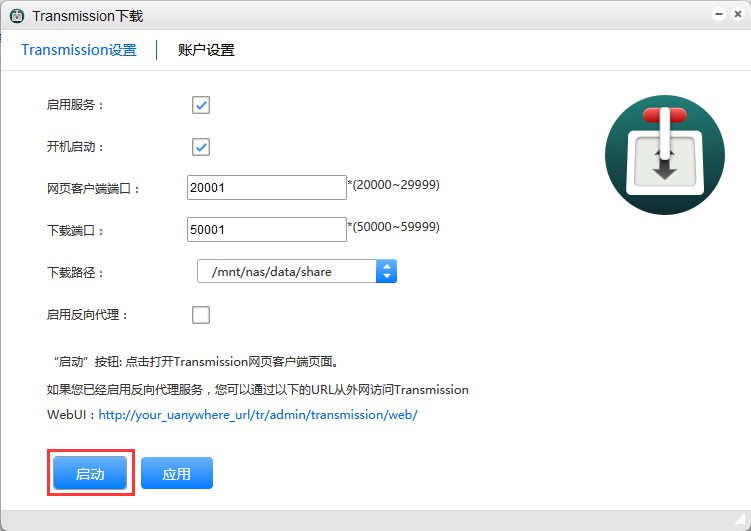Click the 网页客户端端口 field showing 20001

pyautogui.click(x=266, y=188)
